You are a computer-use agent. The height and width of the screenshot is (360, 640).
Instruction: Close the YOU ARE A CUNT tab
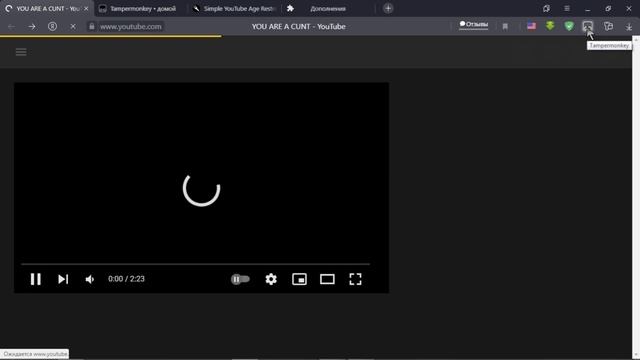point(86,9)
